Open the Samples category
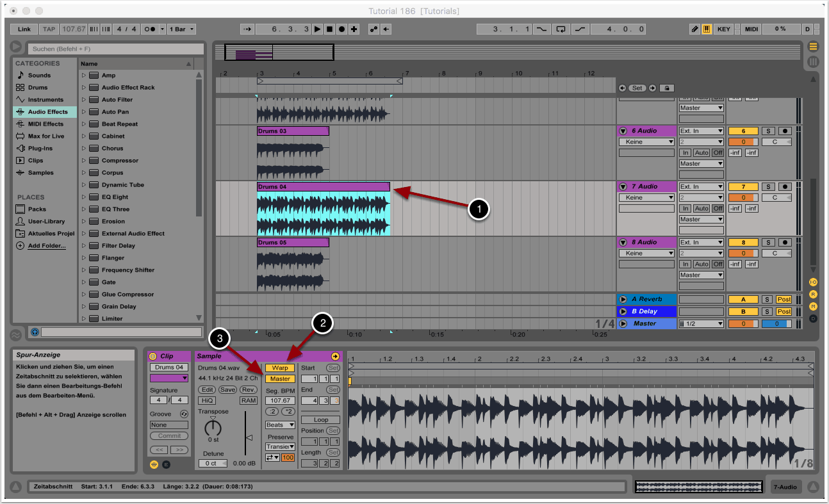This screenshot has height=504, width=829. 40,173
